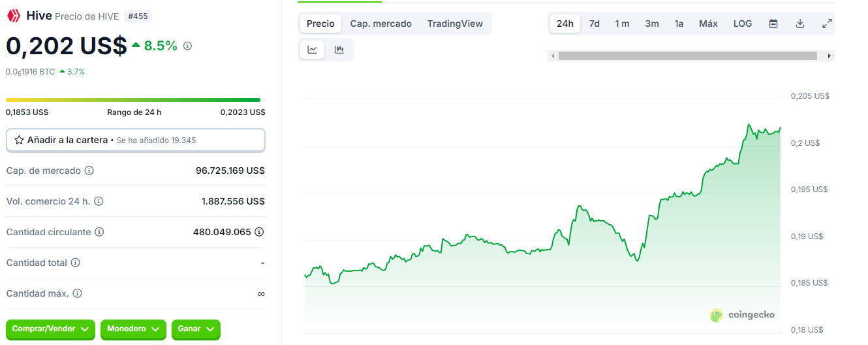Select the line chart view icon
The image size is (868, 345).
point(313,50)
